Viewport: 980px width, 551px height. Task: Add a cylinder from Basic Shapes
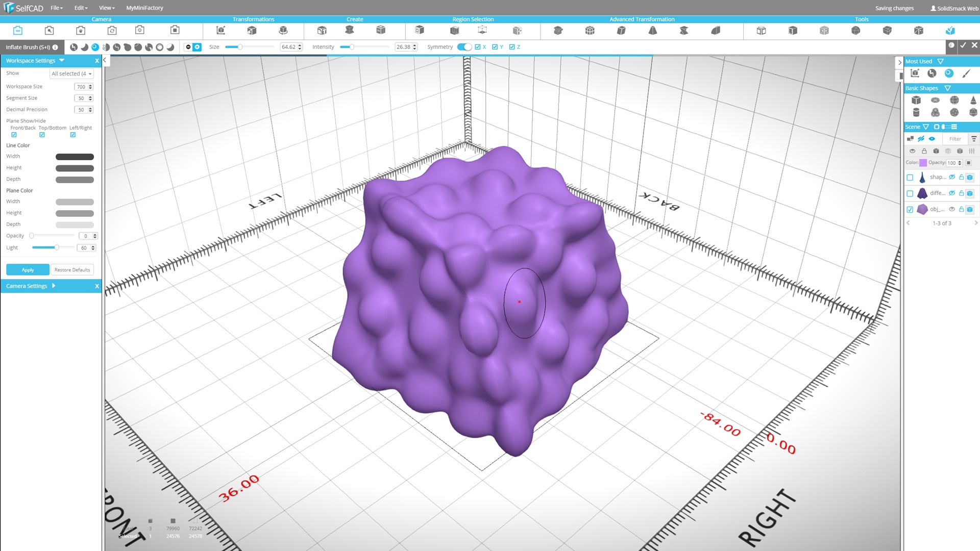(x=916, y=112)
